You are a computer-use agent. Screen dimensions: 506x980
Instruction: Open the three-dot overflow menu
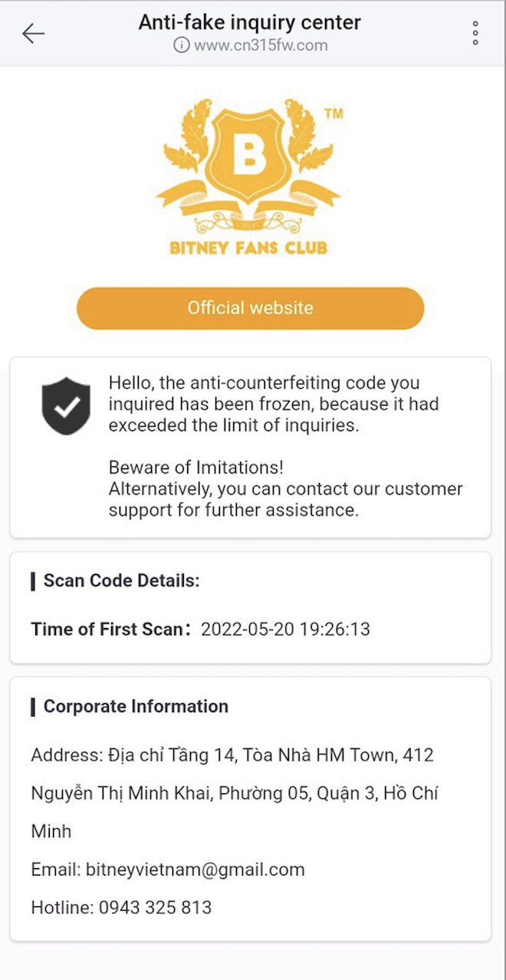(x=475, y=33)
